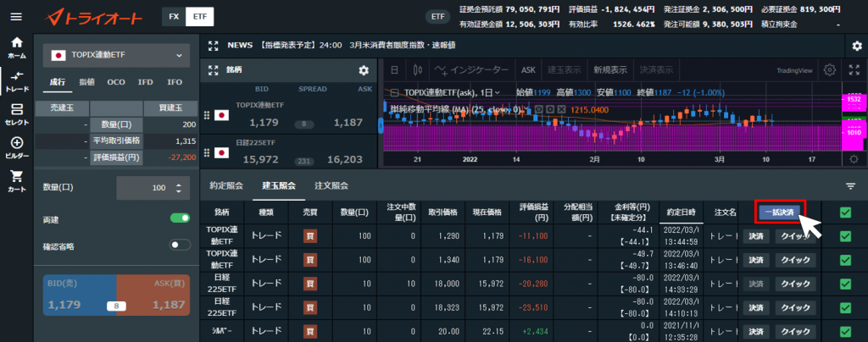
Task: Select the IFO order tab
Action: pyautogui.click(x=175, y=82)
